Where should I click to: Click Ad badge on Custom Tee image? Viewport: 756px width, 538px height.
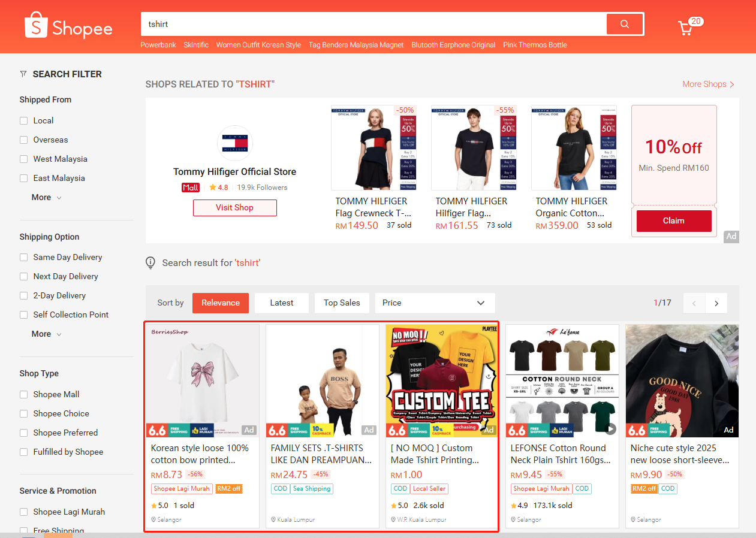[489, 430]
